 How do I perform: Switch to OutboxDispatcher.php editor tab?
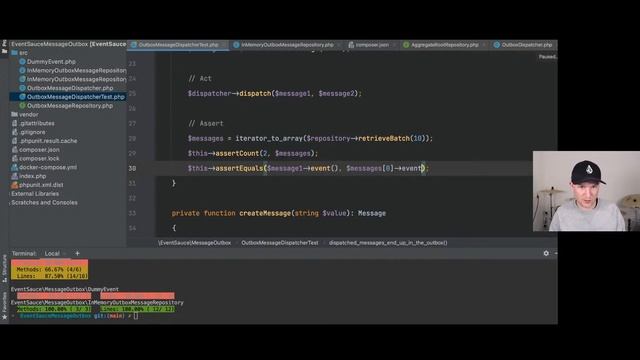(526, 45)
